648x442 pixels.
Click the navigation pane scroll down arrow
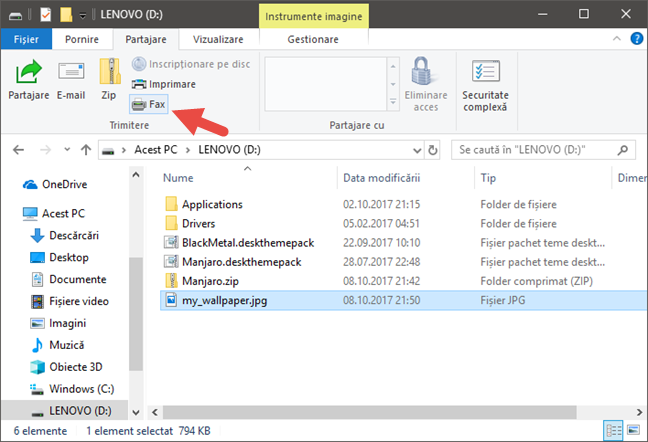pos(136,412)
